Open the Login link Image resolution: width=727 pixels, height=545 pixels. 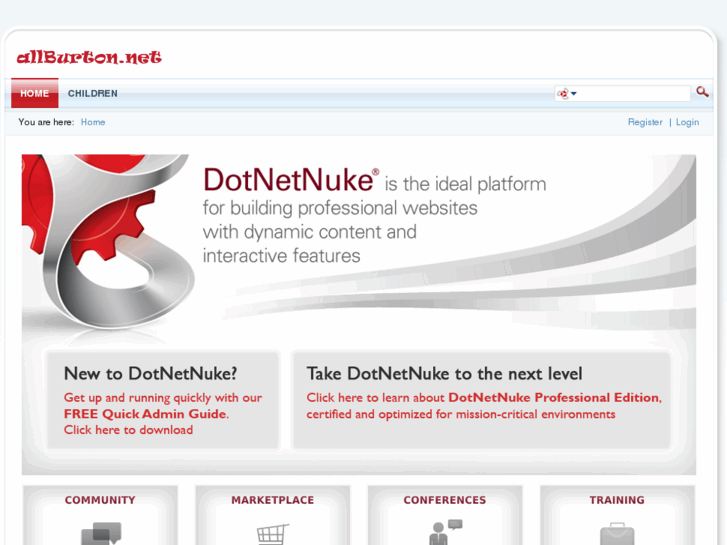tap(687, 122)
